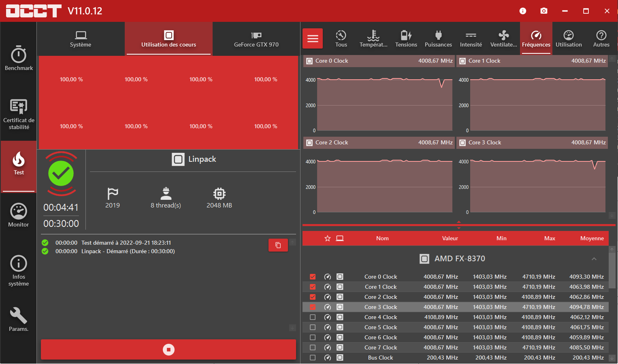Image resolution: width=618 pixels, height=364 pixels.
Task: Click the 2048 MB memory chip icon
Action: [219, 193]
